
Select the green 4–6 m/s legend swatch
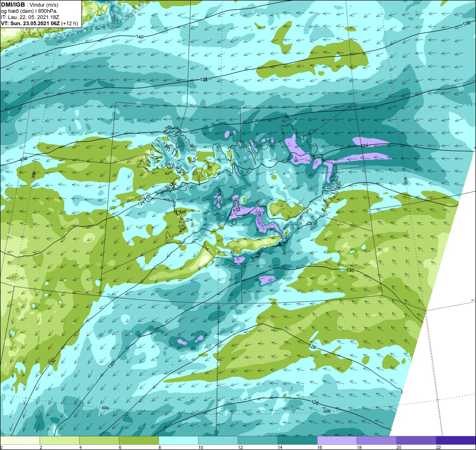tap(99, 440)
